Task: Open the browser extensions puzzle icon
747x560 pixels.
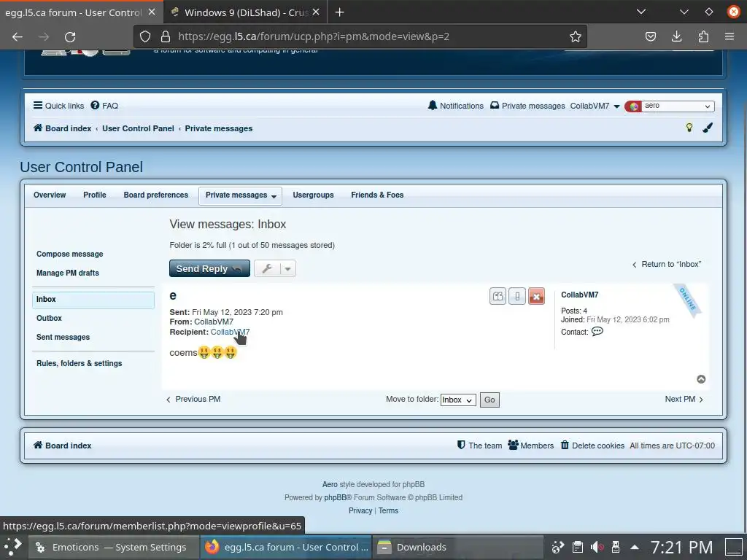Action: (x=703, y=36)
